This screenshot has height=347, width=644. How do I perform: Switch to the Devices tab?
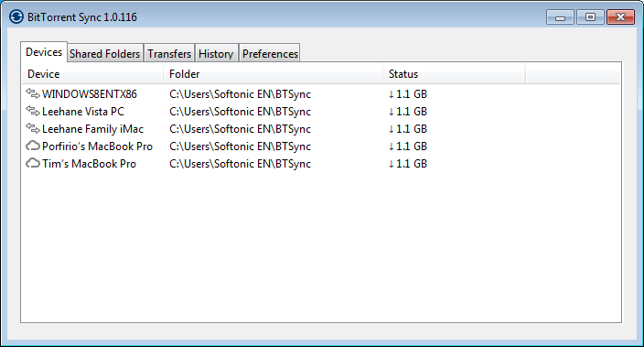pos(44,52)
